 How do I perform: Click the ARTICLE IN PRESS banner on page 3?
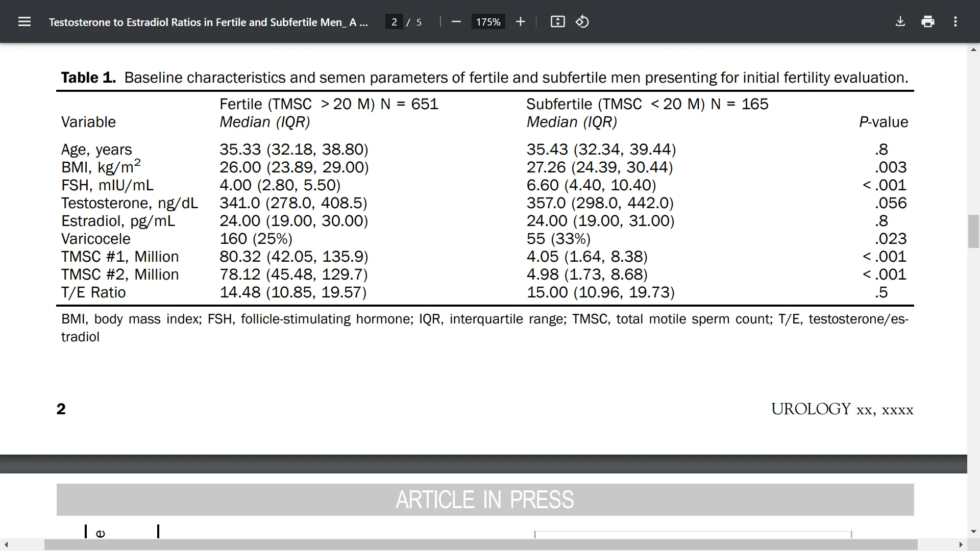coord(484,500)
